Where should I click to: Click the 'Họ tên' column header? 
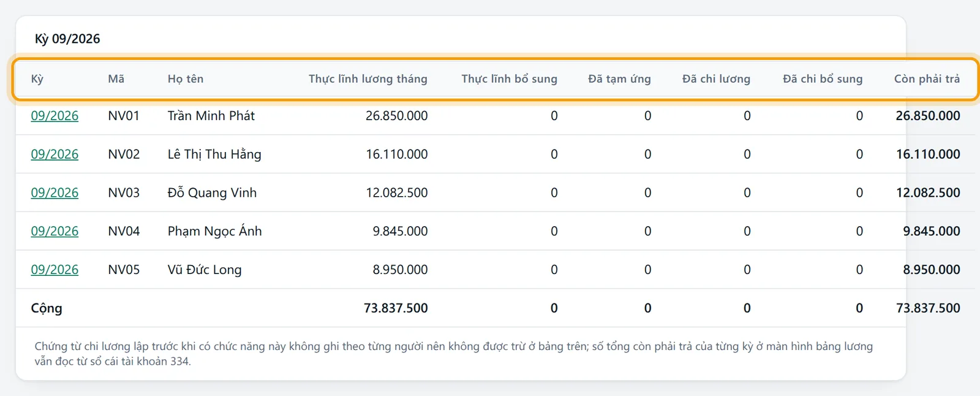coord(186,79)
